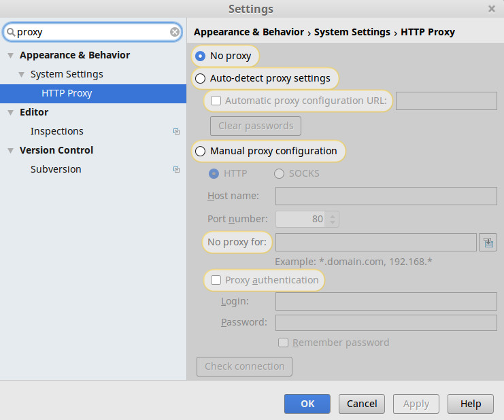
Task: Click the Cancel button
Action: 362,404
